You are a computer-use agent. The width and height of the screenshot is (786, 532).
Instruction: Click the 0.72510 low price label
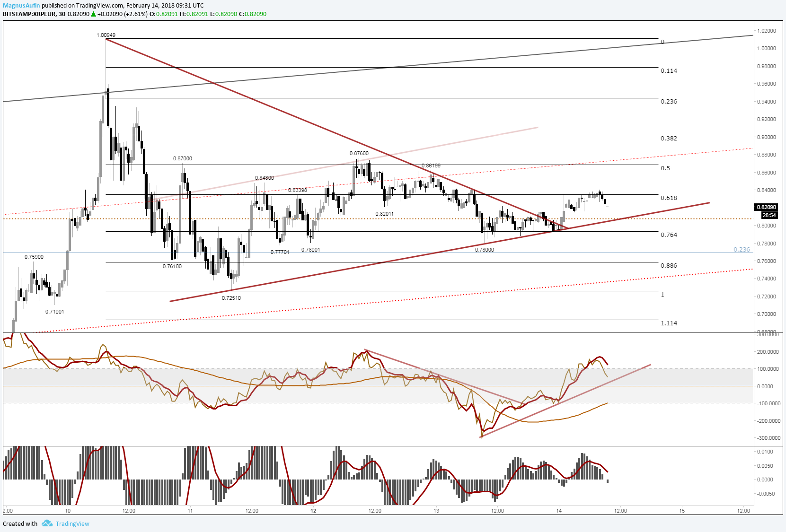coord(231,298)
